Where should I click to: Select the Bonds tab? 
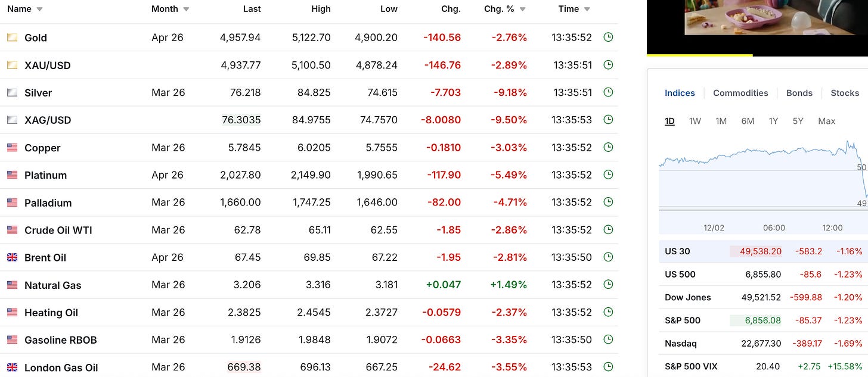799,93
